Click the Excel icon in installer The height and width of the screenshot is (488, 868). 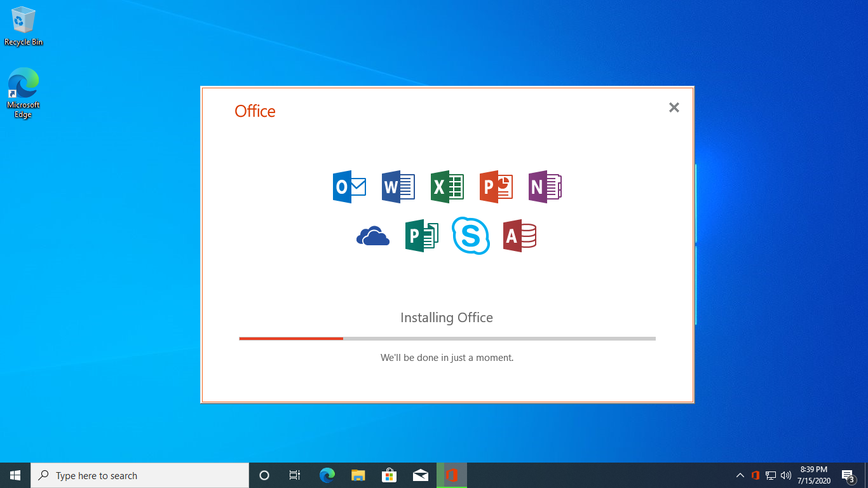(447, 187)
